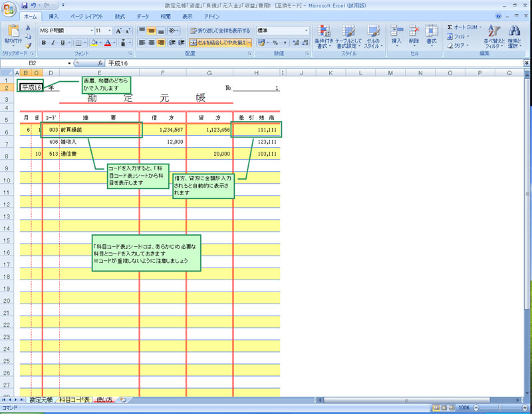
Task: Toggle wrap text (折り返して全体を表示する)
Action: click(219, 31)
